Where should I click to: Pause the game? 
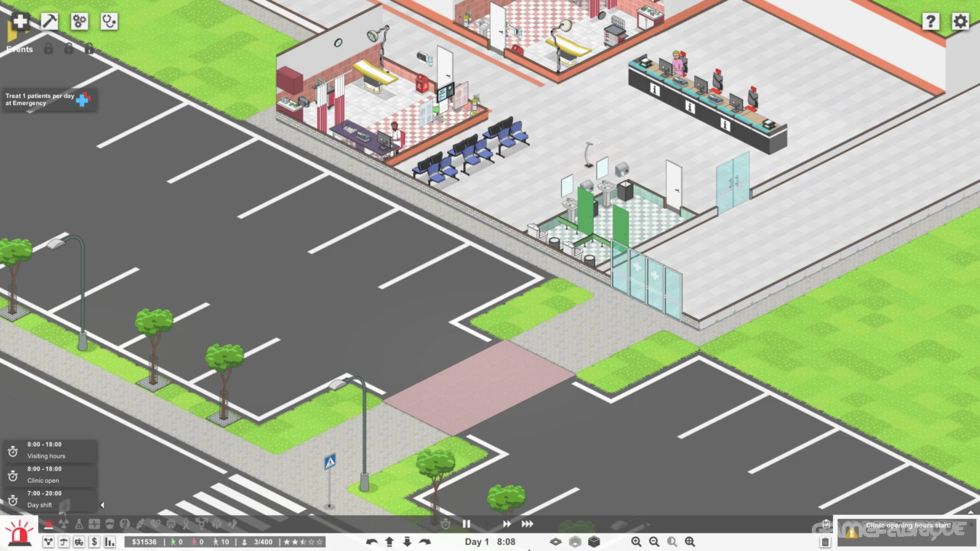click(x=466, y=524)
